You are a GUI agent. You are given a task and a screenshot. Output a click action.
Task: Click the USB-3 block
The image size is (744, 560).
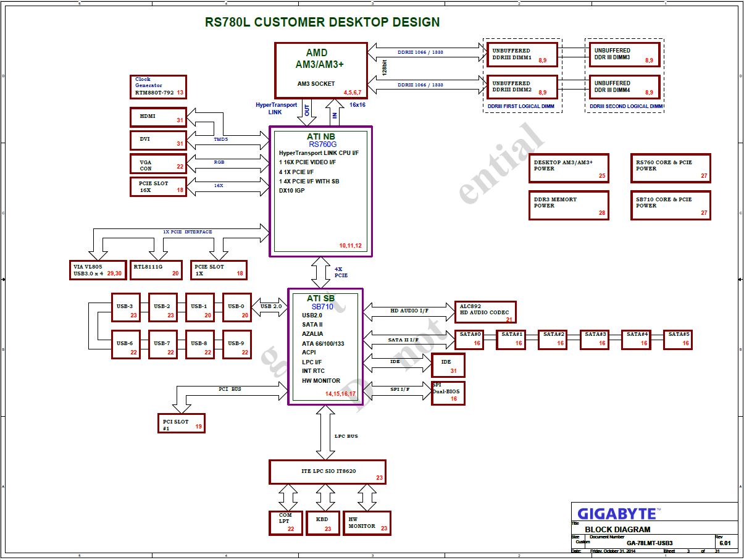126,307
